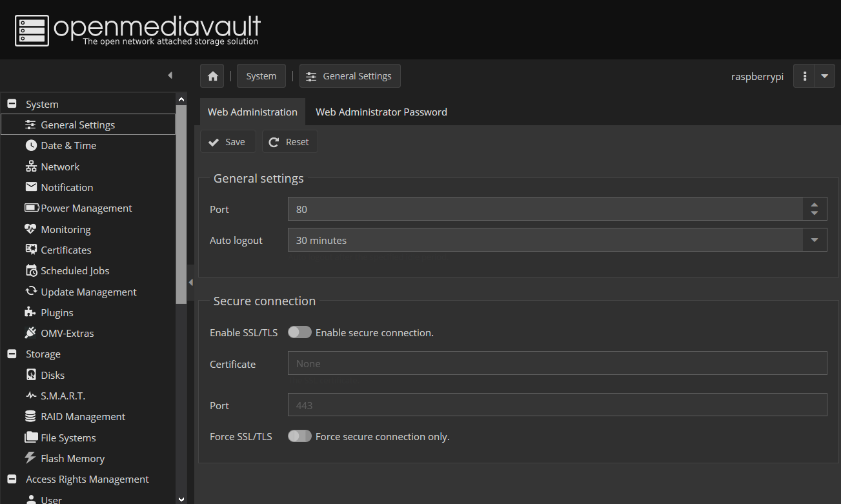
Task: Switch to Web Administrator Password tab
Action: coord(381,112)
